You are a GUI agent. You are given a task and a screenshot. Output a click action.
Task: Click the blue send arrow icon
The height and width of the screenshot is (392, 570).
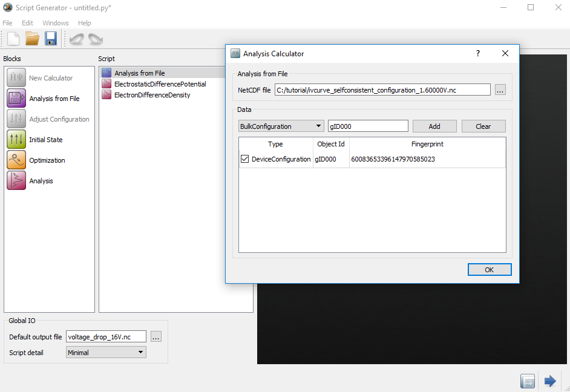click(x=550, y=381)
